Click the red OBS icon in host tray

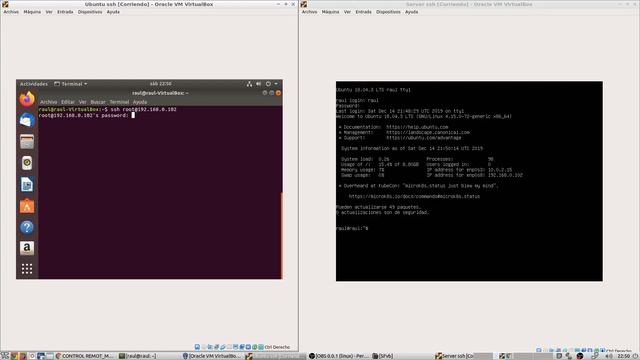[x=580, y=356]
